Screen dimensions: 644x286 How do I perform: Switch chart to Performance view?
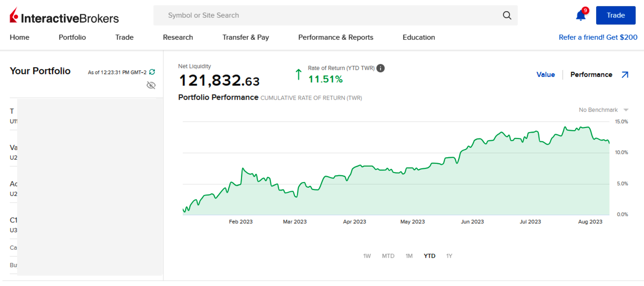591,75
